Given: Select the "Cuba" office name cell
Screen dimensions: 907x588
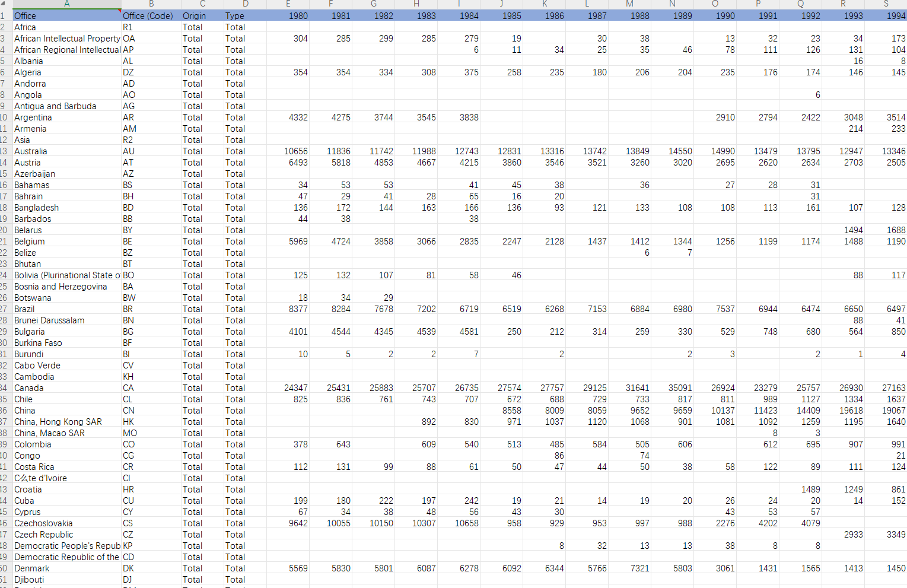Looking at the screenshot, I should 67,501.
